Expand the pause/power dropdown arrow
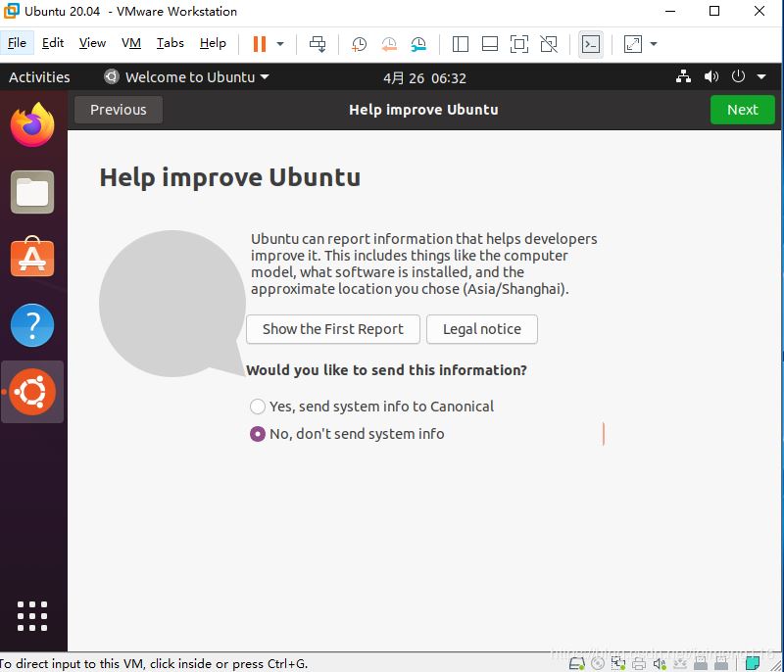Viewport: 784px width, 672px height. [x=280, y=44]
